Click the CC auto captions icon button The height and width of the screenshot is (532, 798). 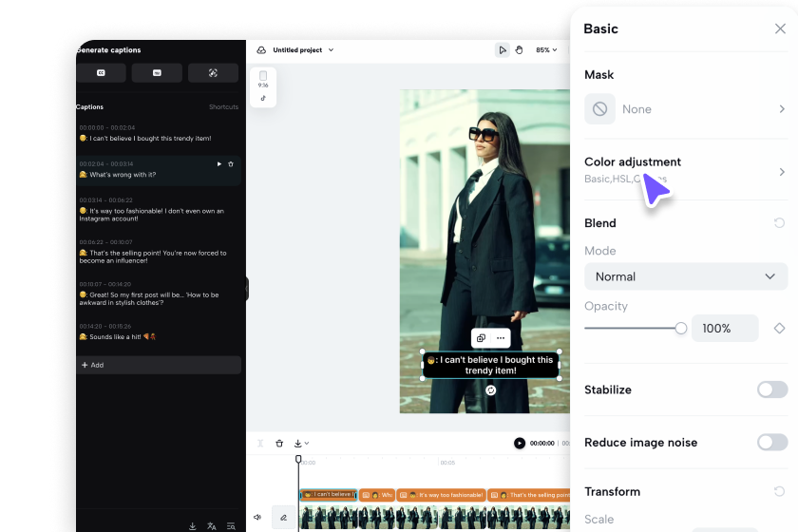pyautogui.click(x=101, y=73)
